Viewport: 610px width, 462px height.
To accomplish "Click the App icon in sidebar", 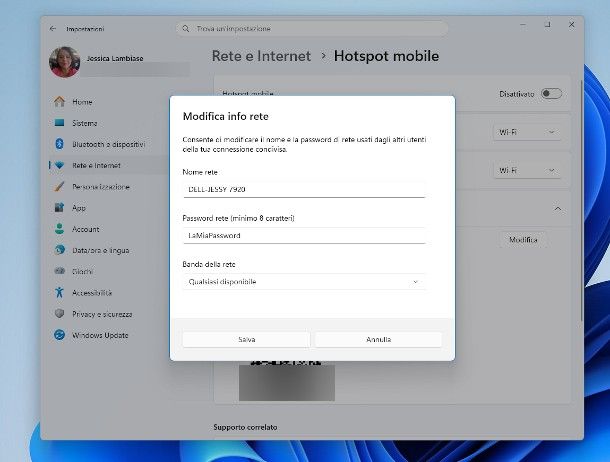I will pos(60,208).
